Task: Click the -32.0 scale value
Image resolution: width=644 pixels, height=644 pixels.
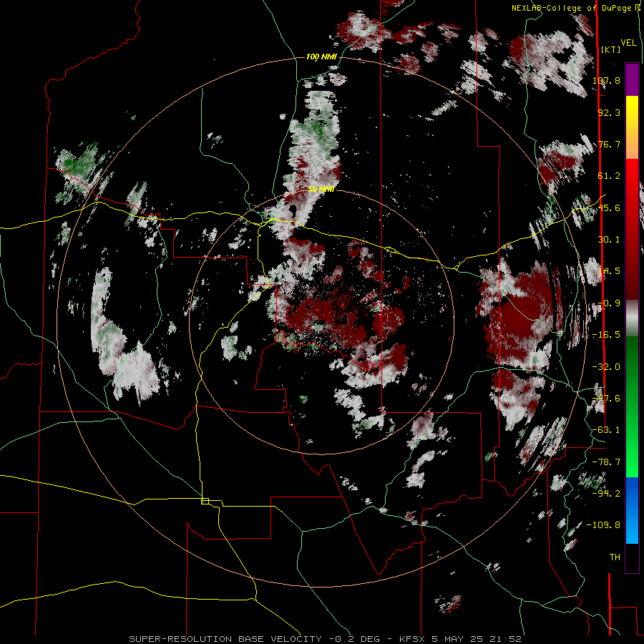Action: click(607, 367)
